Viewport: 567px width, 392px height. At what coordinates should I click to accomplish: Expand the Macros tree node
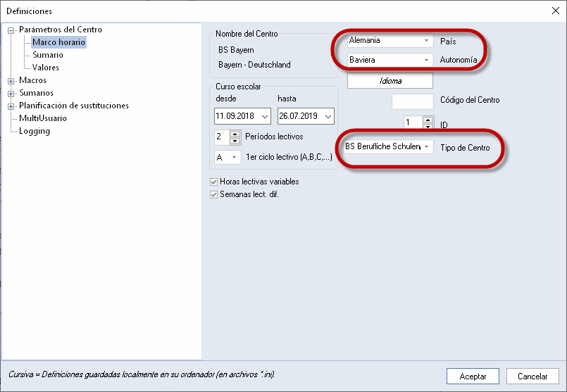coord(11,81)
